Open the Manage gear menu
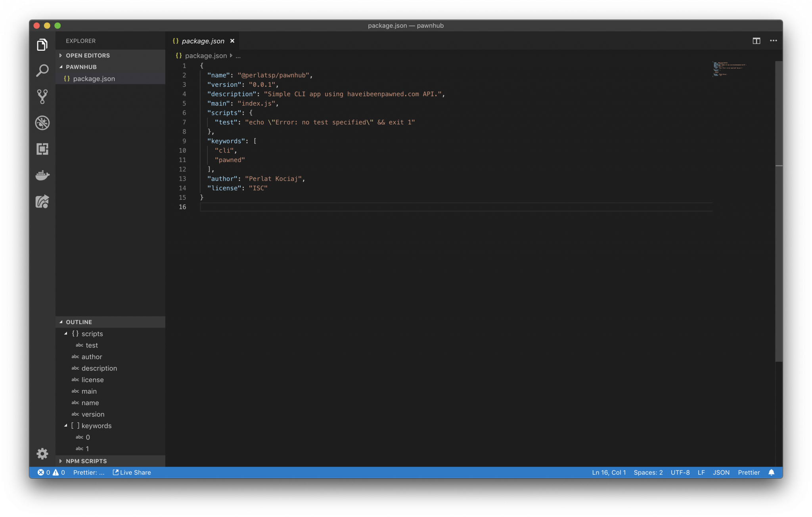Screen dimensions: 812x517 [42, 453]
